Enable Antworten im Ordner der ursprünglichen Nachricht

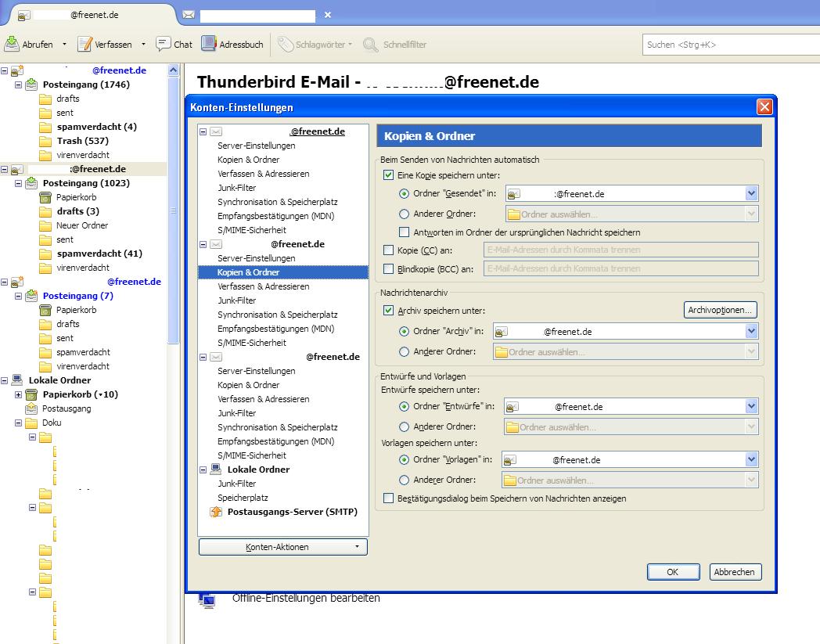pos(404,232)
